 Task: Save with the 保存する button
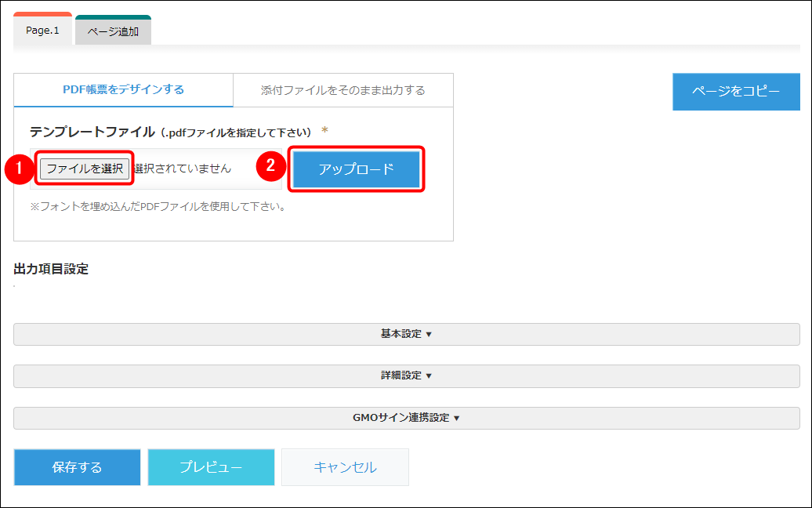[x=77, y=467]
